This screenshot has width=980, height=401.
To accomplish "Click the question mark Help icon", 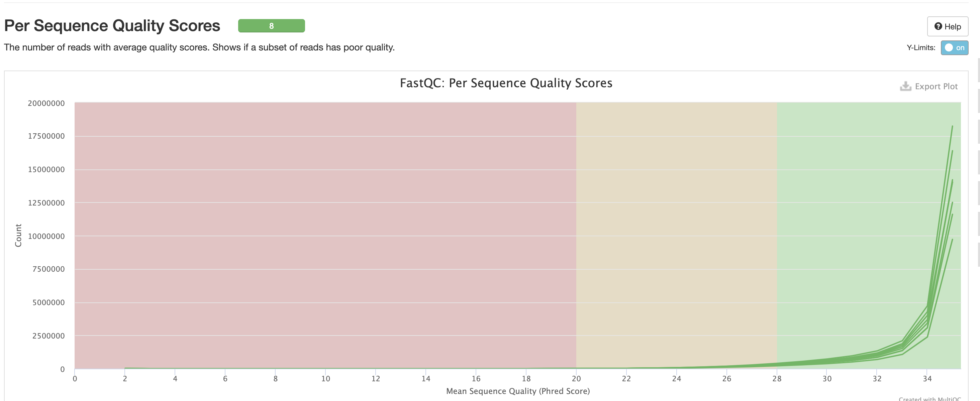I will tap(938, 26).
